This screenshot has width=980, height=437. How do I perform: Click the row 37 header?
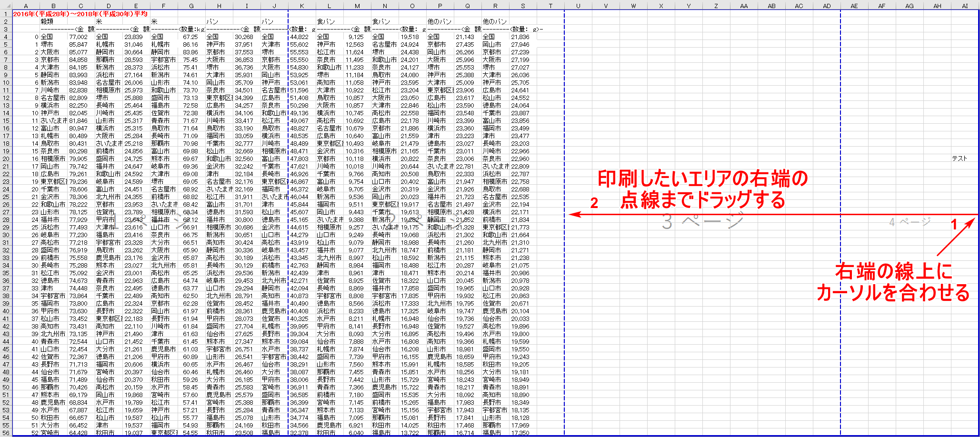pos(6,288)
